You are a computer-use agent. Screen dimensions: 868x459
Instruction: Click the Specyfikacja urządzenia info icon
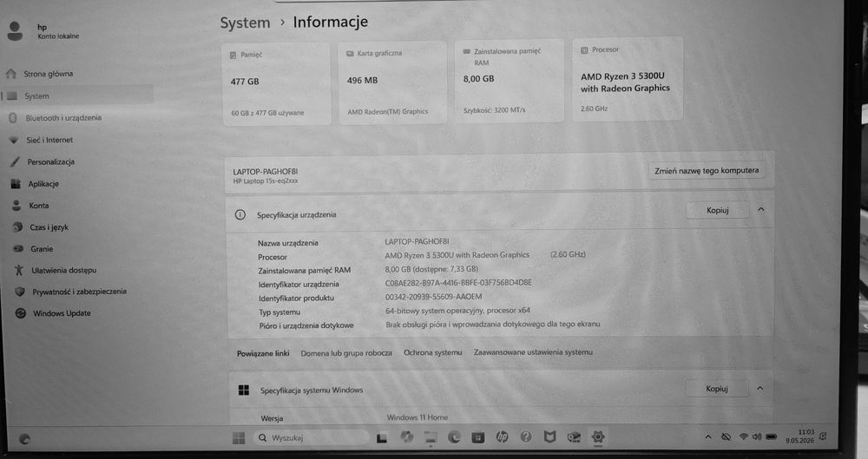point(240,215)
